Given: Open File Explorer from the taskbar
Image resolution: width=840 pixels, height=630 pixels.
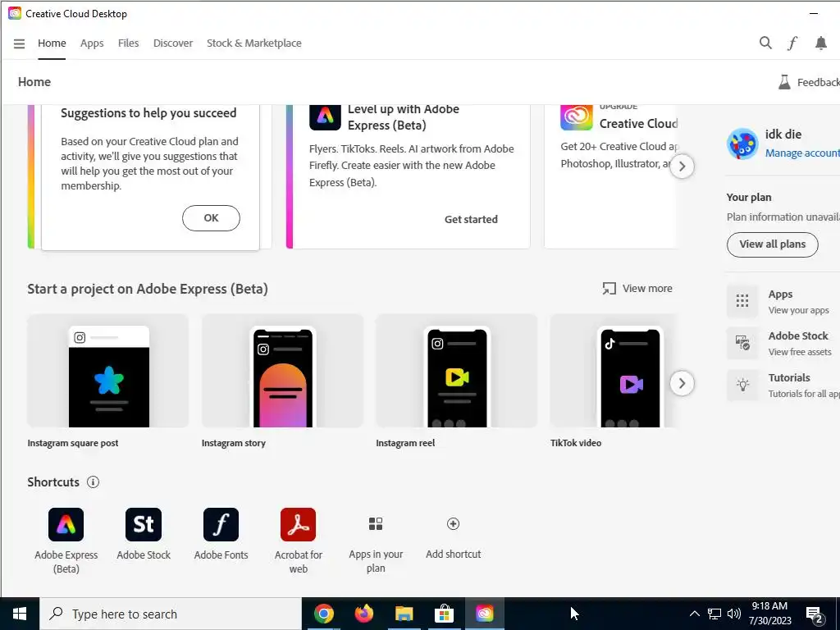Looking at the screenshot, I should pos(404,614).
